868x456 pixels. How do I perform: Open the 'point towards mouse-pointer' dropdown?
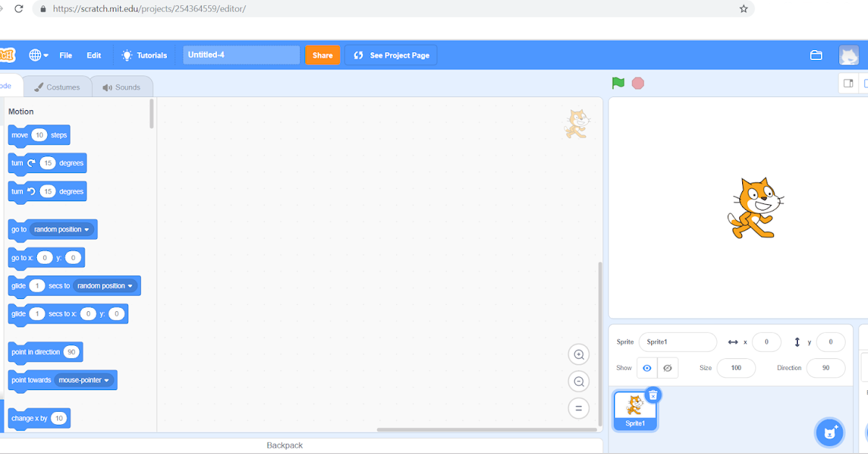pyautogui.click(x=107, y=380)
